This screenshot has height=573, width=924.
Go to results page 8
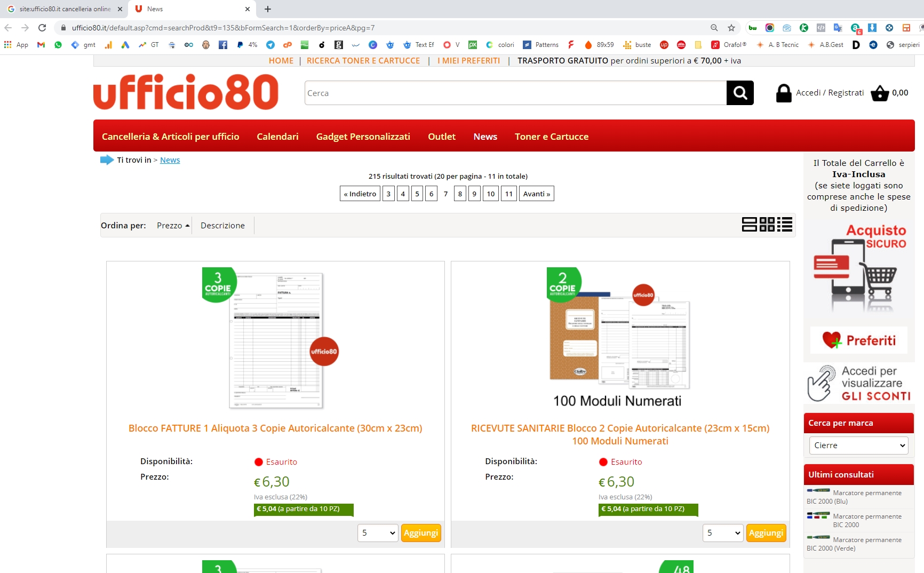(460, 194)
